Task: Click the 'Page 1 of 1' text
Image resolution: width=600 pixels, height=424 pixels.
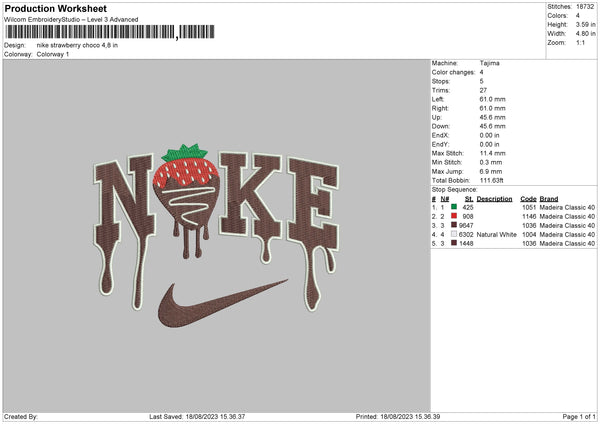Action: click(579, 417)
